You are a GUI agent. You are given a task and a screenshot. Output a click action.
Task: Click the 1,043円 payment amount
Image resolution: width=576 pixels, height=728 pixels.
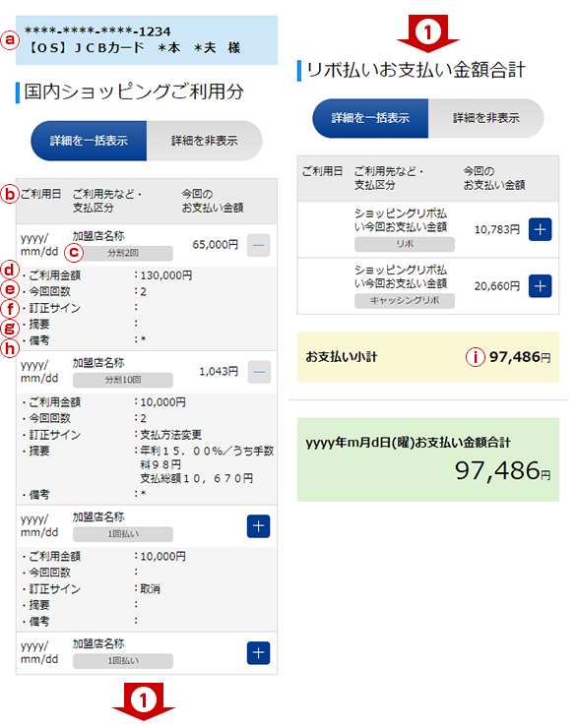coord(219,372)
